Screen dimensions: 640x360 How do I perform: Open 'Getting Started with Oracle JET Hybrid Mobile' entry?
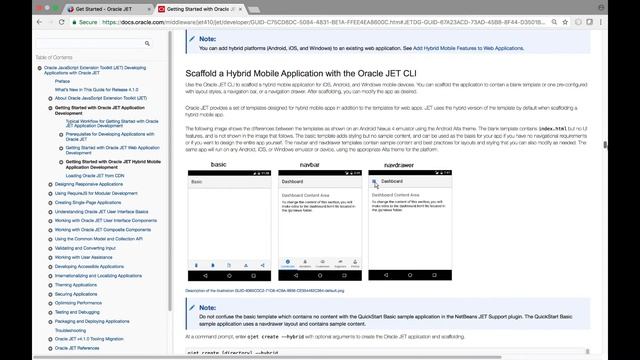(113, 164)
